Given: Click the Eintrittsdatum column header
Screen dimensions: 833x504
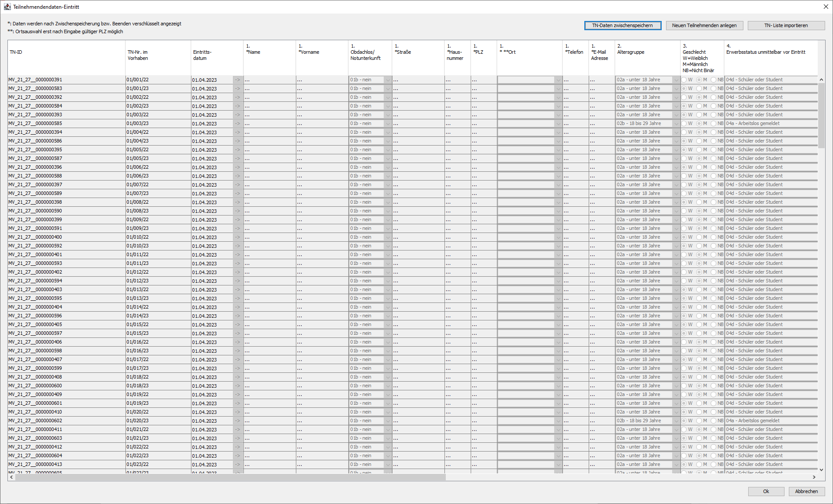Looking at the screenshot, I should tap(217, 58).
